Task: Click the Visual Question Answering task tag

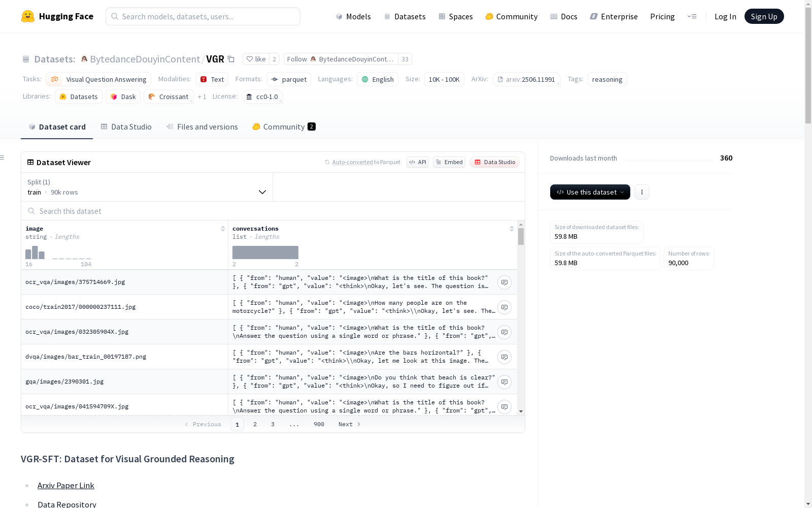Action: [98, 79]
